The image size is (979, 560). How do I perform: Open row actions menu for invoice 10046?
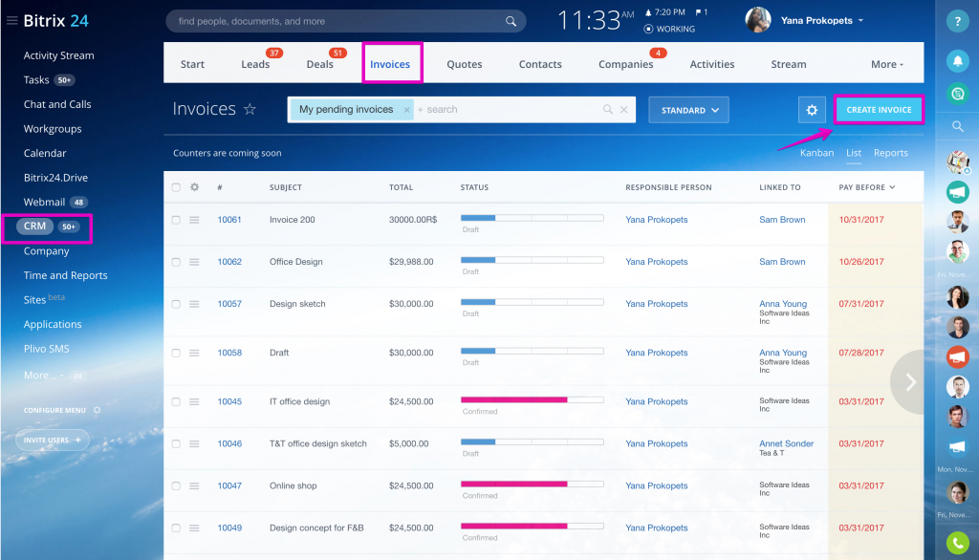194,443
